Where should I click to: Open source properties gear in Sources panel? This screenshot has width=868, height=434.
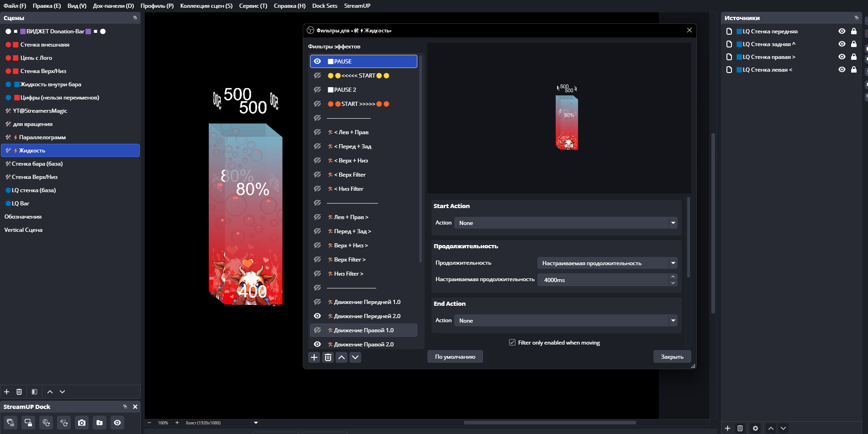[x=755, y=428]
